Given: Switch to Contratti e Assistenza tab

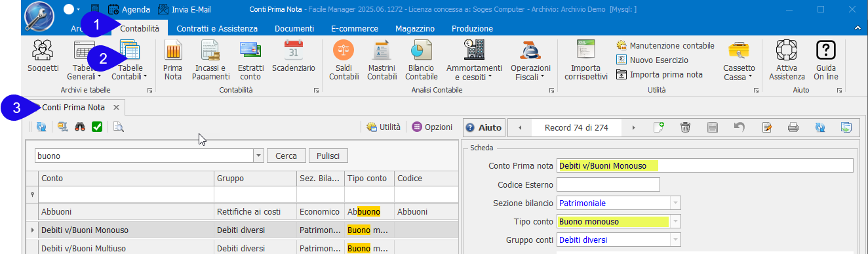Looking at the screenshot, I should [217, 28].
